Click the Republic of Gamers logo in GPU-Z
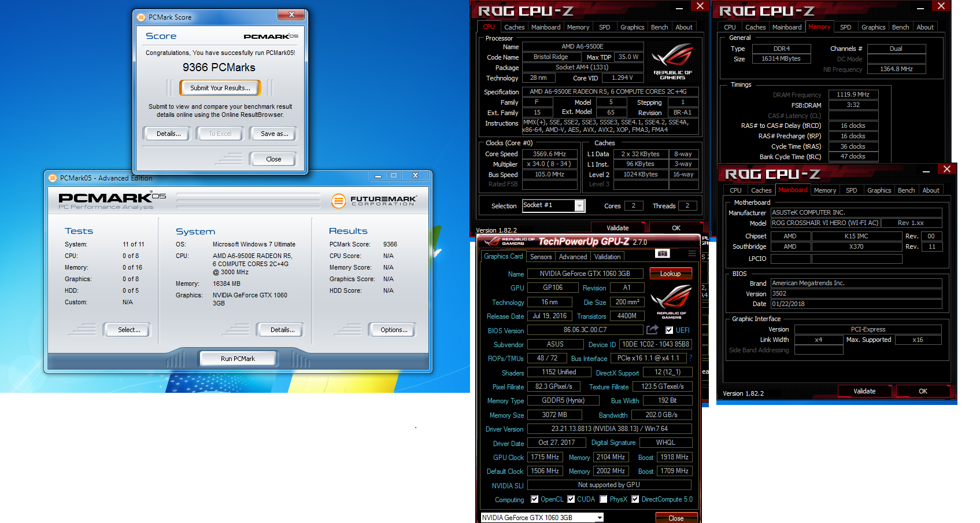Viewport: 980px width, 523px height. (671, 303)
